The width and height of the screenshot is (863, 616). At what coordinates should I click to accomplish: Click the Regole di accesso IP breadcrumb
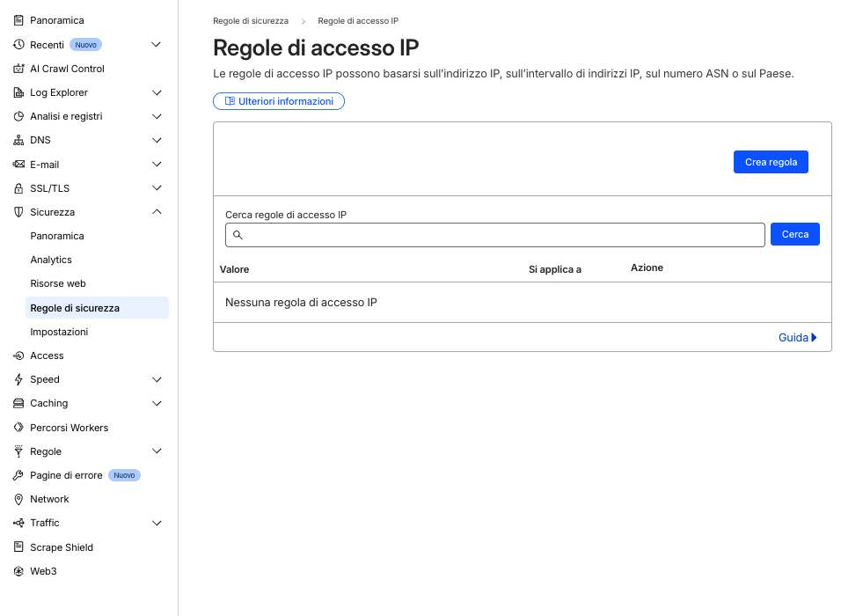(x=358, y=21)
